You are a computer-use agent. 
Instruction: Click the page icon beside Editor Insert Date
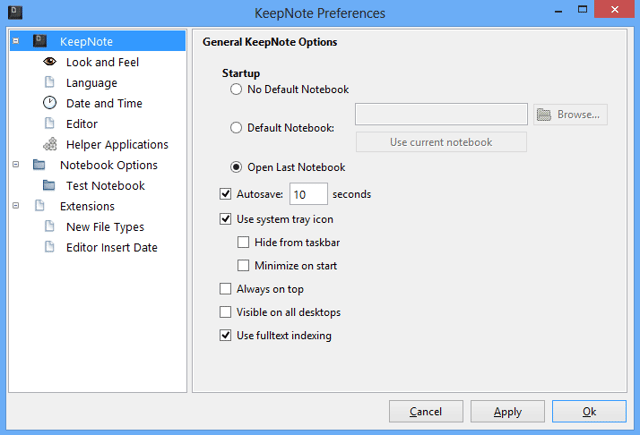49,246
